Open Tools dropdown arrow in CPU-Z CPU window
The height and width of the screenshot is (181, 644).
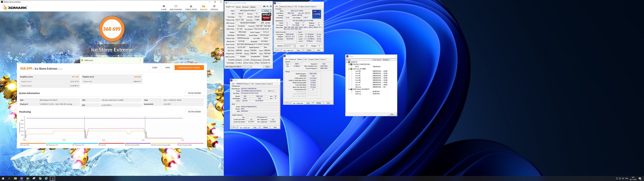[x=303, y=50]
